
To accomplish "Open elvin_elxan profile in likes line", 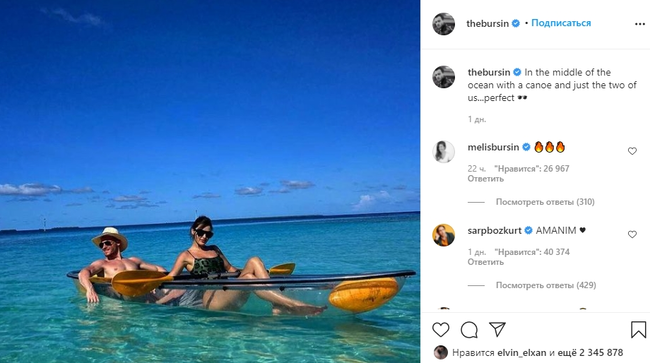I will click(521, 353).
